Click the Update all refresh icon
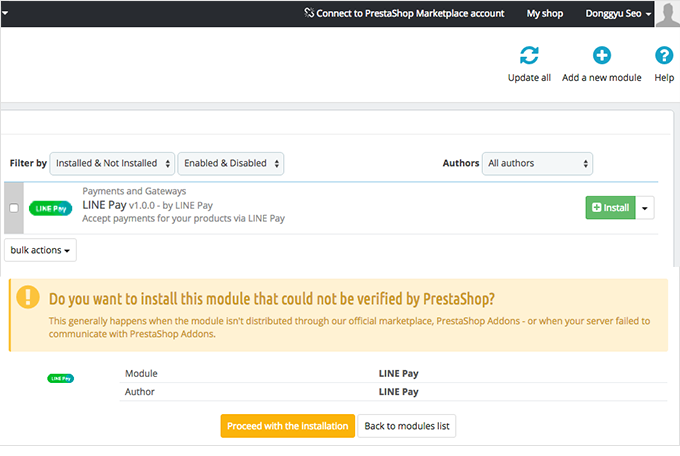680x456 pixels. 529,56
